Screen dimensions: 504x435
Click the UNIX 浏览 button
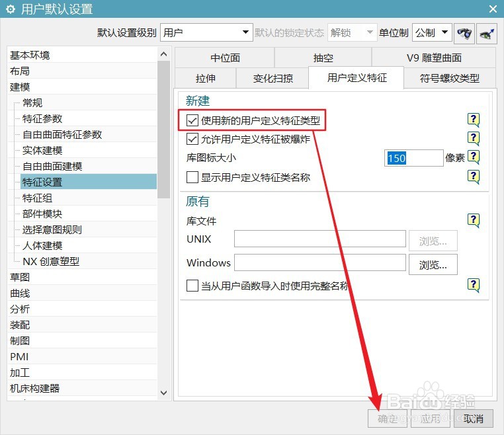433,241
